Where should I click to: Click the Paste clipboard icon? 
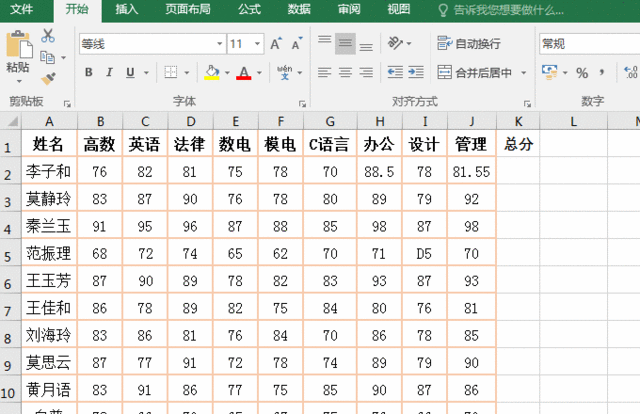point(19,45)
